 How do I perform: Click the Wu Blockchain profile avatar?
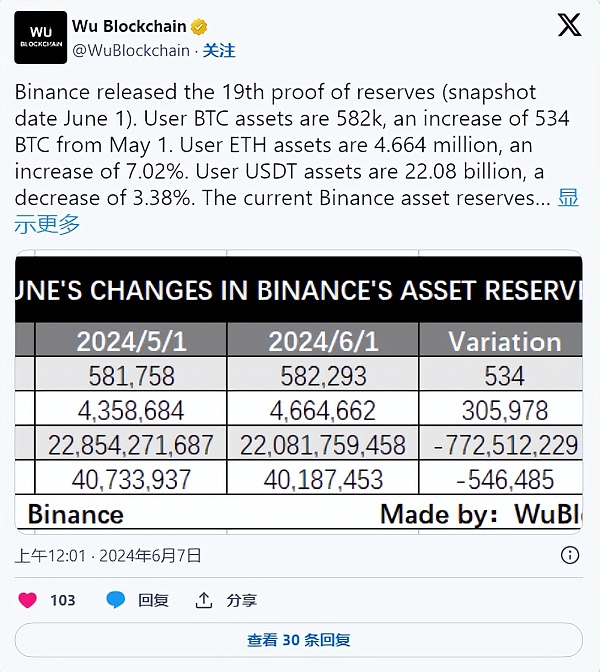click(41, 37)
